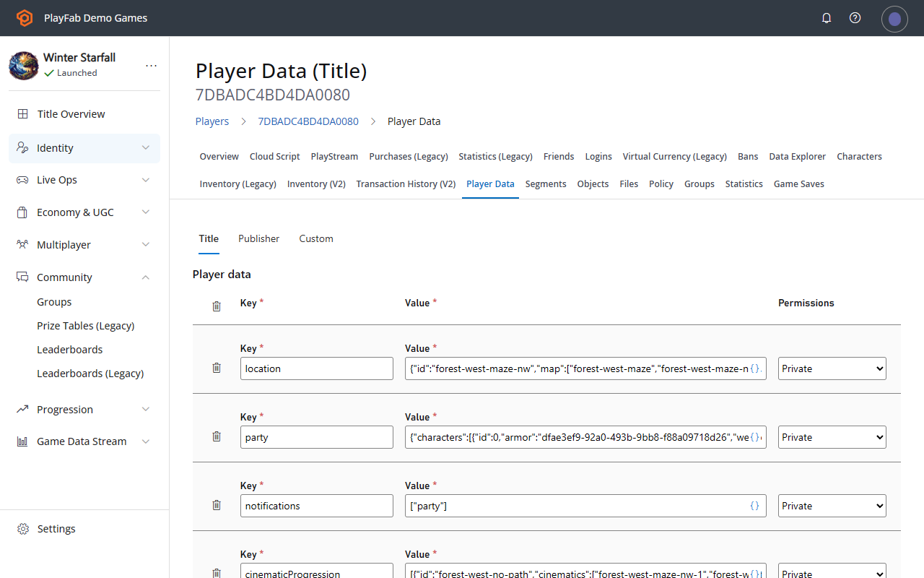This screenshot has width=924, height=578.
Task: Open the Virtual Currency (Legacy) tab
Action: (675, 157)
